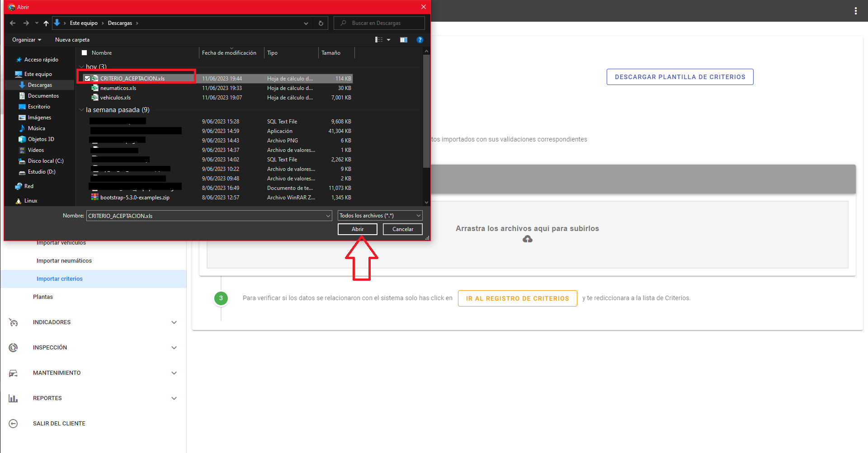Click the three-dot menu icon at top right
The height and width of the screenshot is (453, 868).
855,11
